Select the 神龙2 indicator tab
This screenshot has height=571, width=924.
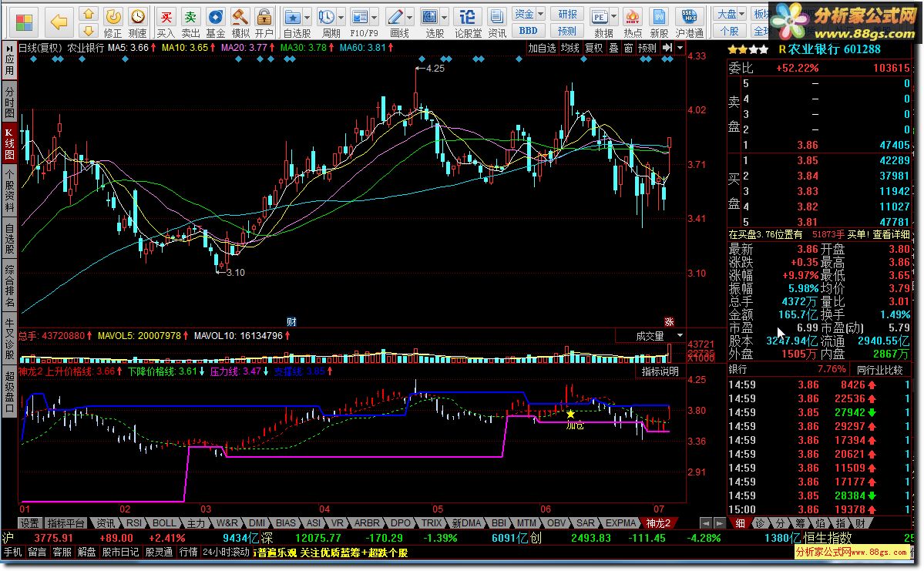(x=658, y=523)
